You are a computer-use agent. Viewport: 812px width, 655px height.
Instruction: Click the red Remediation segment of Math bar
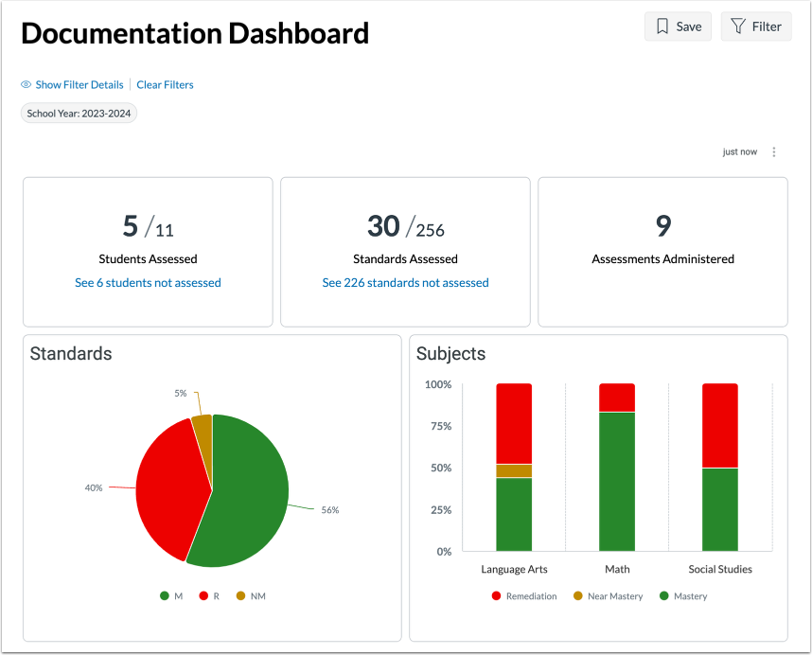pyautogui.click(x=617, y=398)
